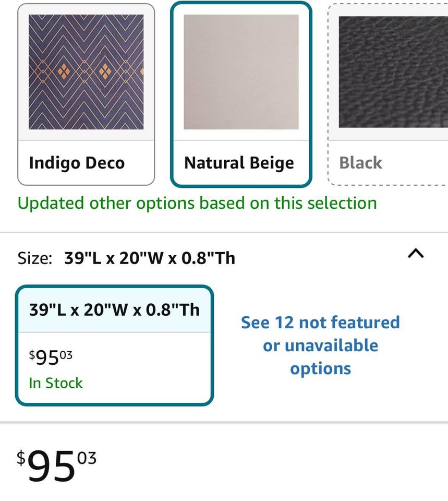The height and width of the screenshot is (501, 448).
Task: Open See 12 not featured or unavailable options
Action: 320,345
